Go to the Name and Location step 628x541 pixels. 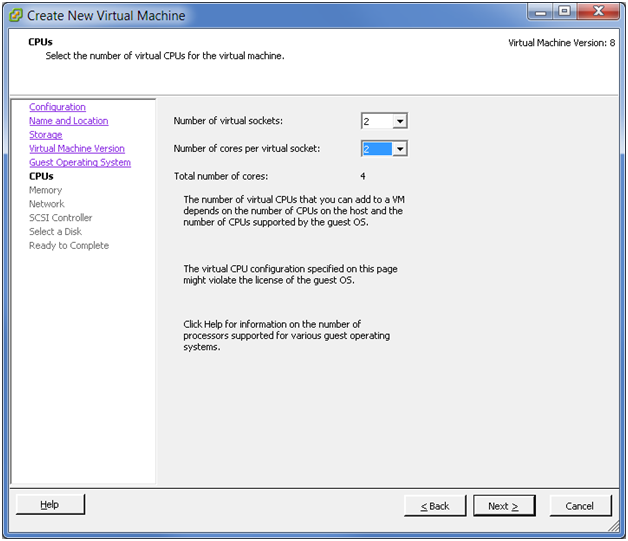click(68, 121)
